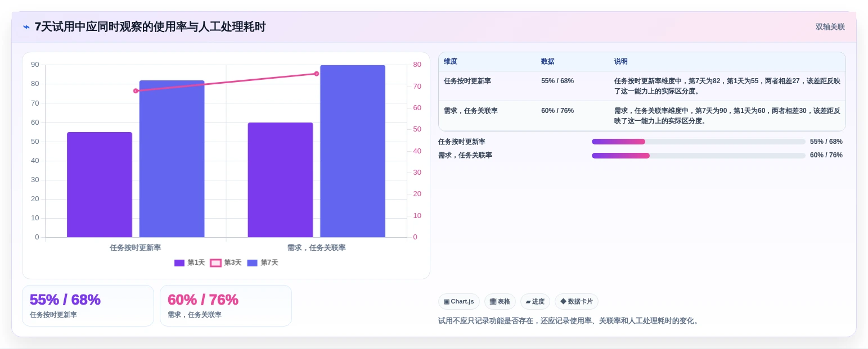The image size is (868, 349).
Task: Select the 表格 tag chip
Action: pyautogui.click(x=500, y=301)
